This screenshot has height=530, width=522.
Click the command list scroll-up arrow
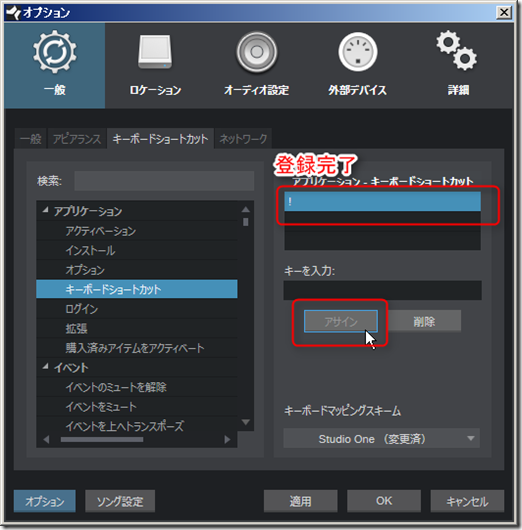click(x=246, y=210)
